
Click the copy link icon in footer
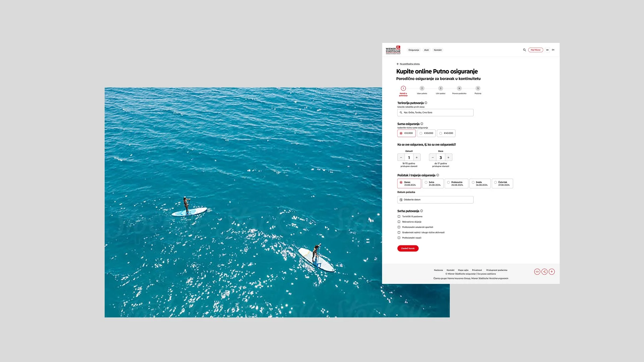(x=537, y=272)
